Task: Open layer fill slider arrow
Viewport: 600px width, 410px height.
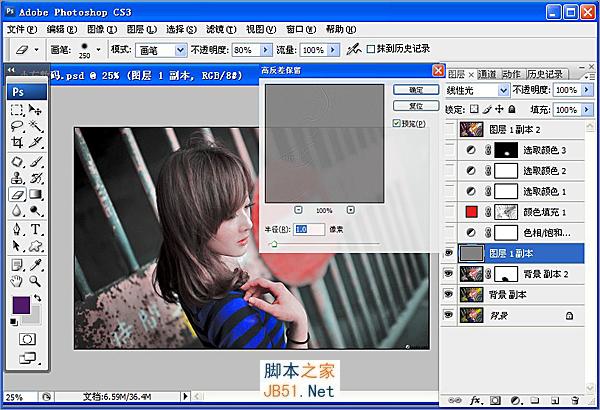Action: tap(586, 110)
